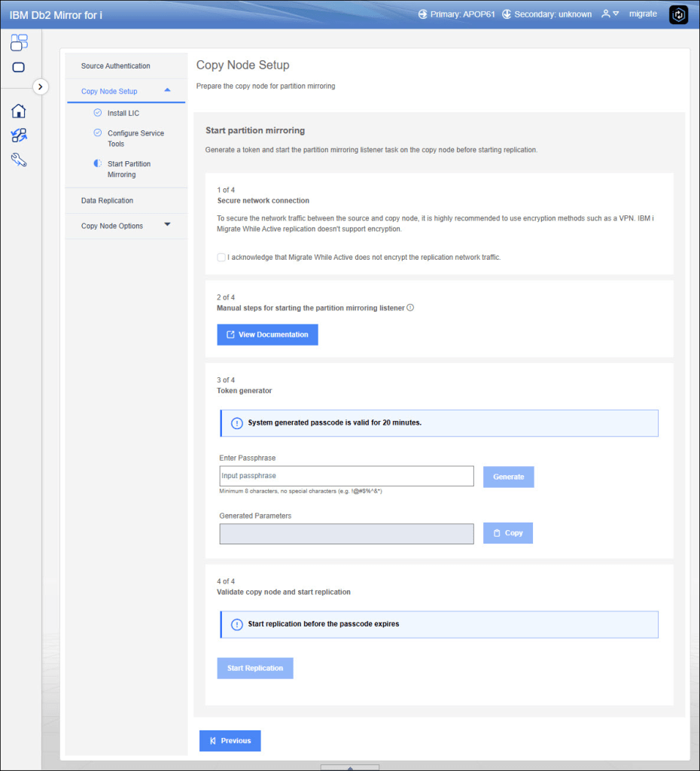Screen dimensions: 700x771
Task: Click the Secondary unknown status icon
Action: pos(507,14)
